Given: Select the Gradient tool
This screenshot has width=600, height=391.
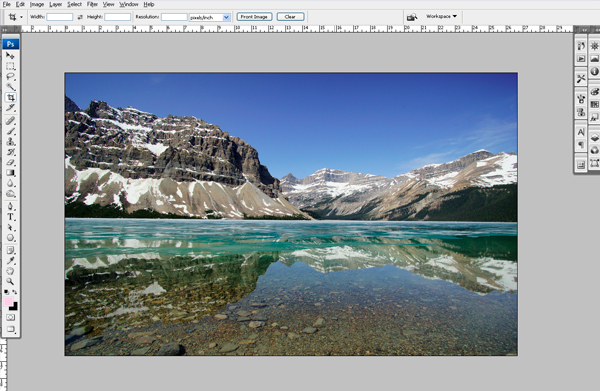Looking at the screenshot, I should 10,173.
